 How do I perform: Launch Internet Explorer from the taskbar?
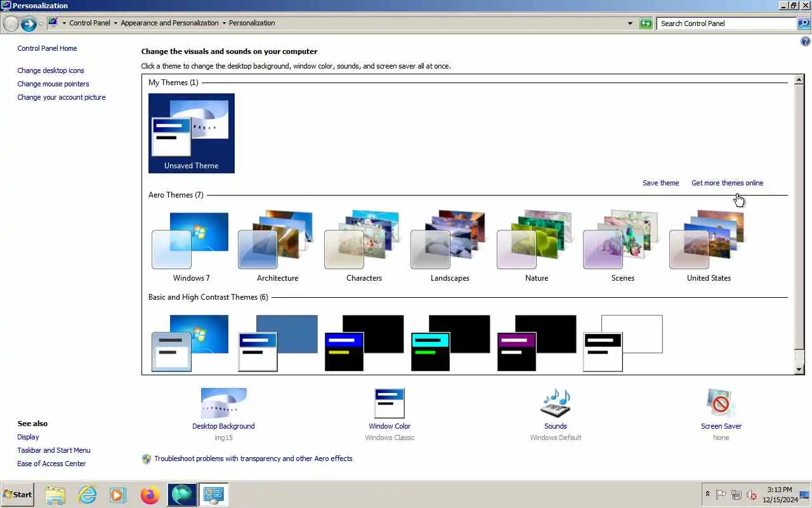(x=87, y=495)
